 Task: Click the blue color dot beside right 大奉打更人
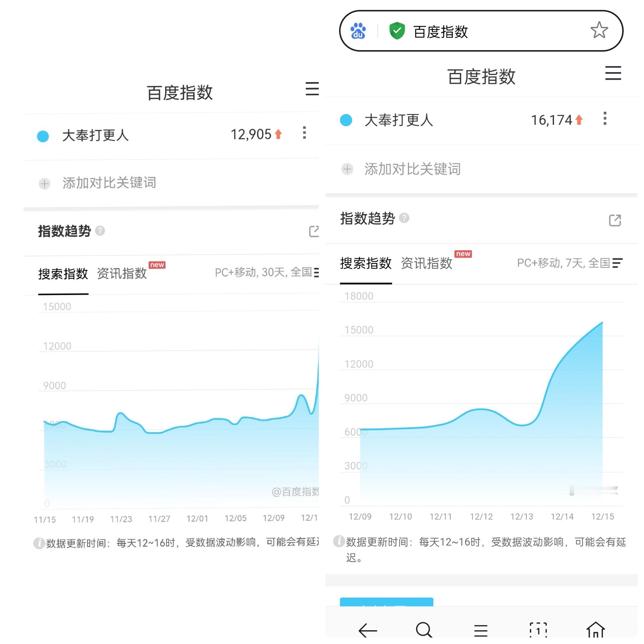click(346, 120)
